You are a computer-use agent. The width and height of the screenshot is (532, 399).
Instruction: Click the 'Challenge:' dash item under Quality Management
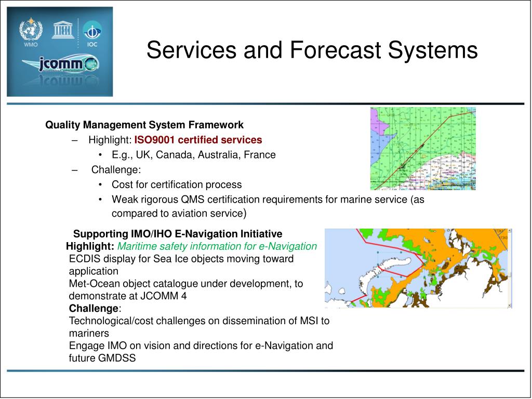[116, 170]
